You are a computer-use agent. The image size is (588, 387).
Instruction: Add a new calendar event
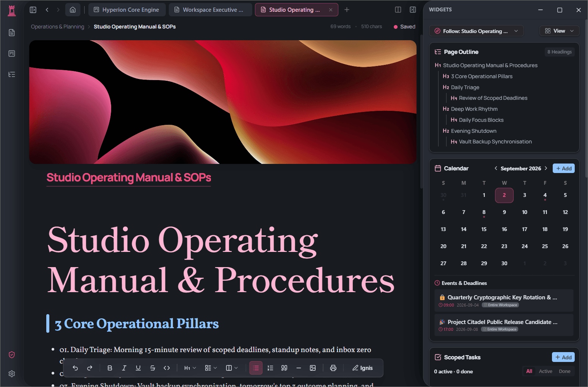[563, 168]
